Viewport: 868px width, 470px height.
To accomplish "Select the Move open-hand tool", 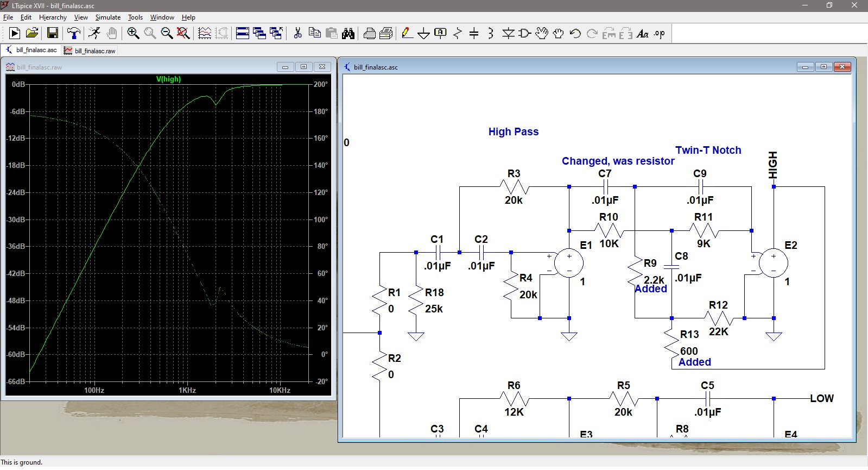I will 542,34.
